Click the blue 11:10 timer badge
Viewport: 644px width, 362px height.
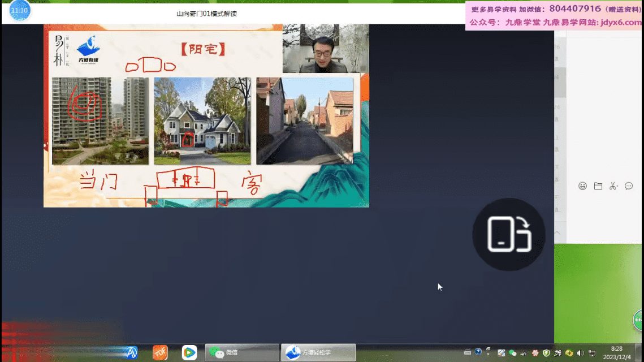click(x=20, y=10)
